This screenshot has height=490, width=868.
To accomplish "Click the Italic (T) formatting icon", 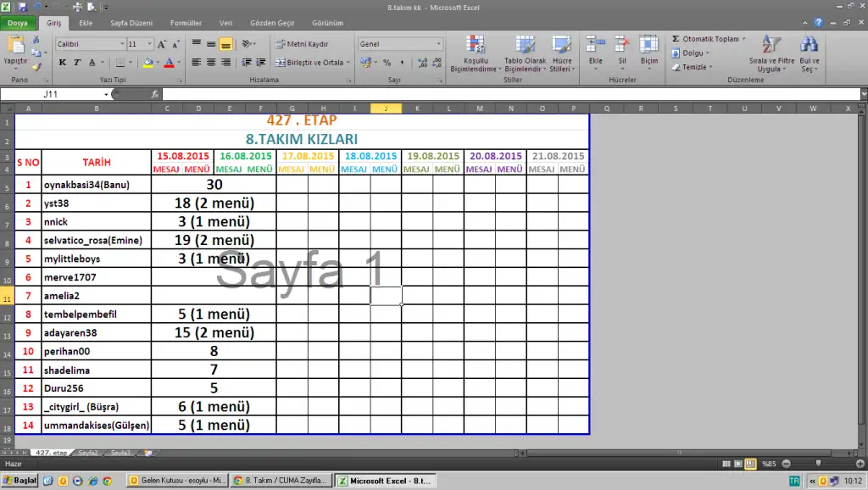I will [x=77, y=63].
